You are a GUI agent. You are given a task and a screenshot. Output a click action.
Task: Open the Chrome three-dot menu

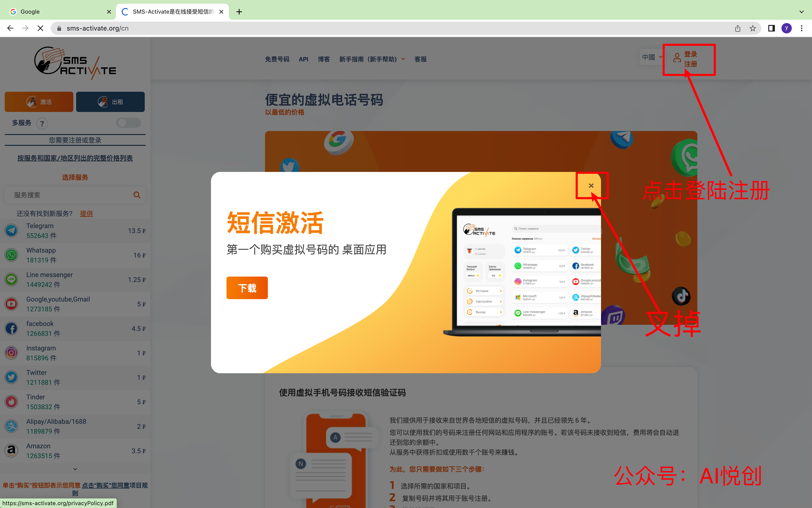[x=802, y=28]
